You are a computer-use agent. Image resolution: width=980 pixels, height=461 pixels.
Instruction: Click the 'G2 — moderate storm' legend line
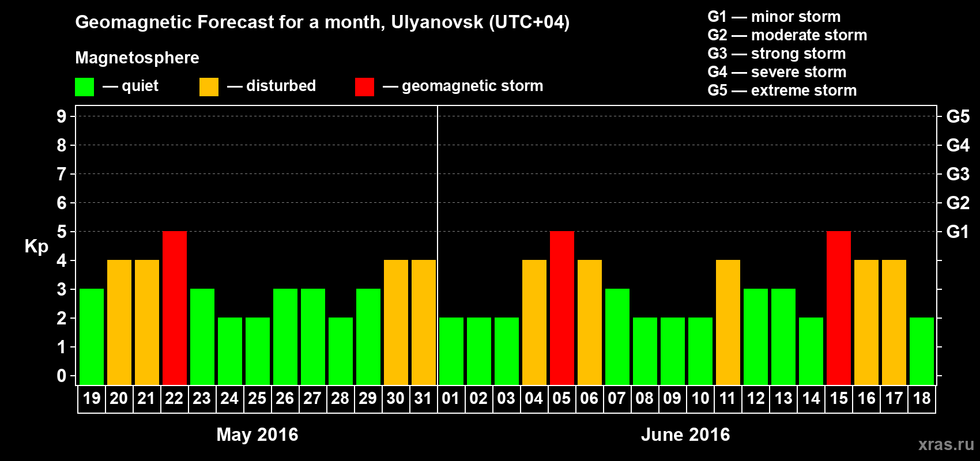[x=787, y=35]
